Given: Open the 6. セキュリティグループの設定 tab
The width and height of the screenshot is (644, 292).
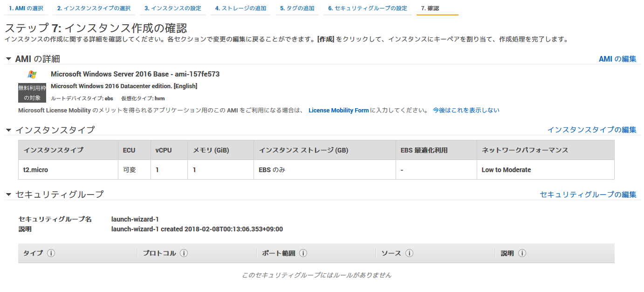Looking at the screenshot, I should click(x=368, y=8).
